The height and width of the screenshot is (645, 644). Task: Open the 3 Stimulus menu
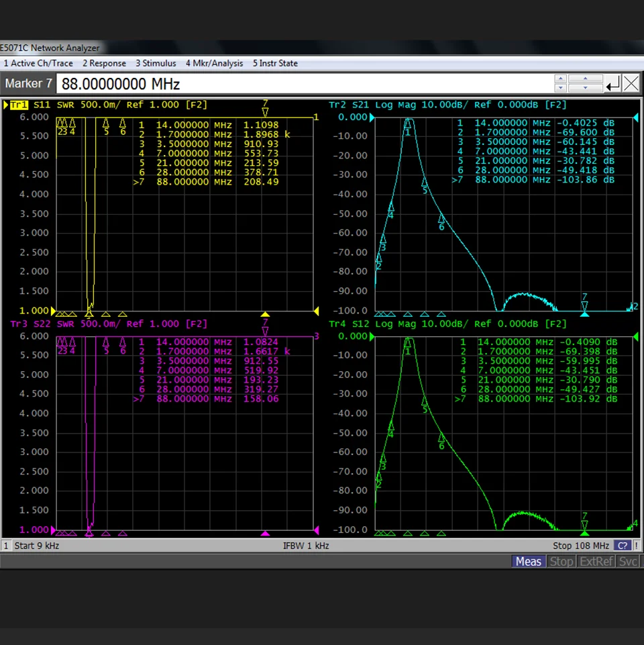[156, 63]
